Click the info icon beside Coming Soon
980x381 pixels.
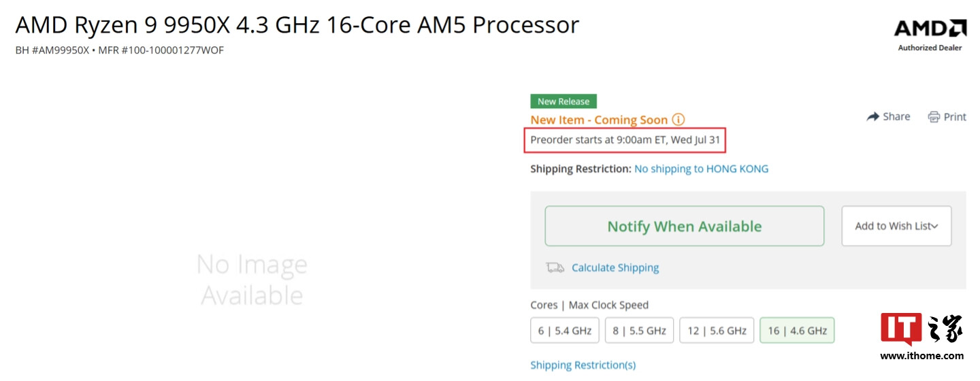(x=679, y=120)
